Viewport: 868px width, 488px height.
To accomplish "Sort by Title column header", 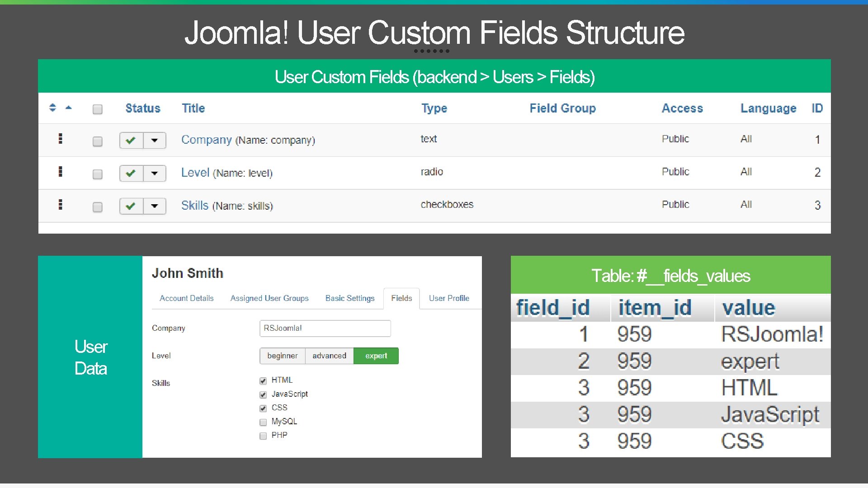I will coord(193,108).
